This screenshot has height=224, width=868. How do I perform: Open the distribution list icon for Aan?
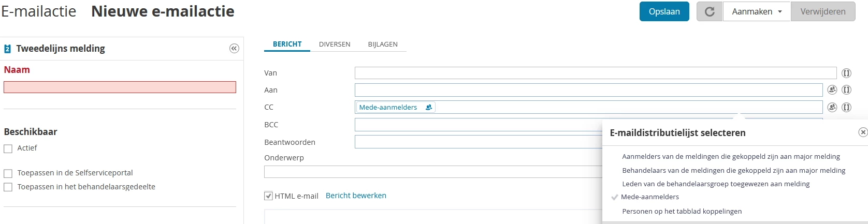tap(832, 90)
